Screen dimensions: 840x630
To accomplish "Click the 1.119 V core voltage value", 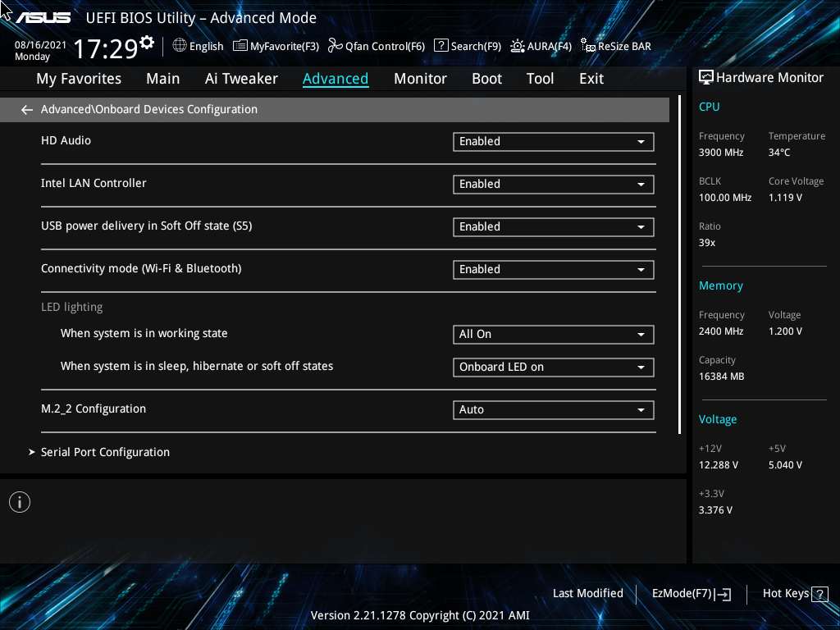I will point(785,198).
